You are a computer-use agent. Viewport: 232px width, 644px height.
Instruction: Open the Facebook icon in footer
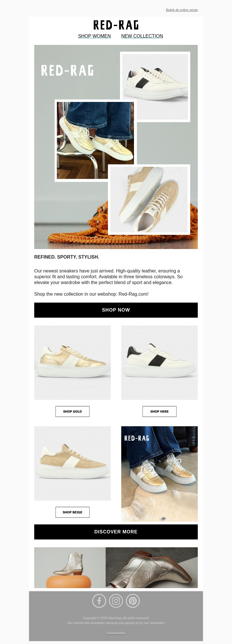point(99,601)
